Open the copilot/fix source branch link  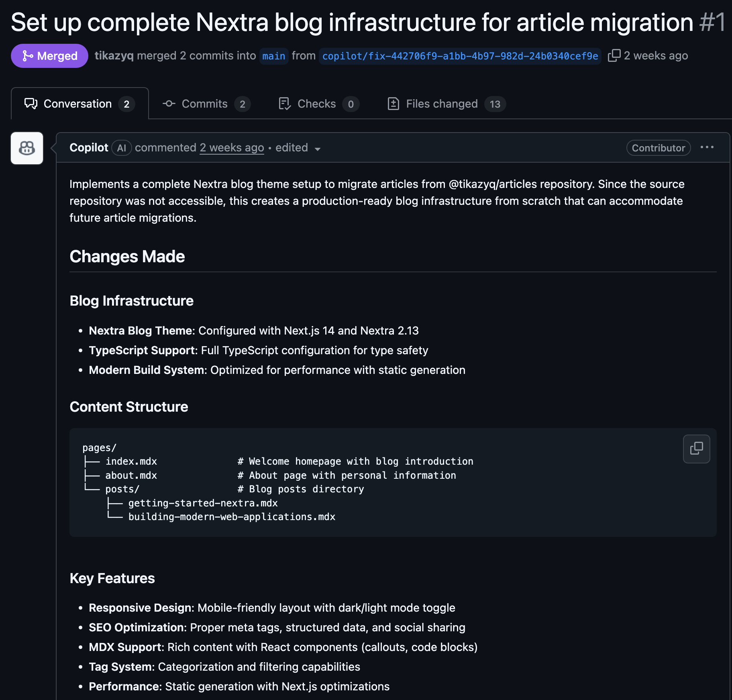coord(460,56)
